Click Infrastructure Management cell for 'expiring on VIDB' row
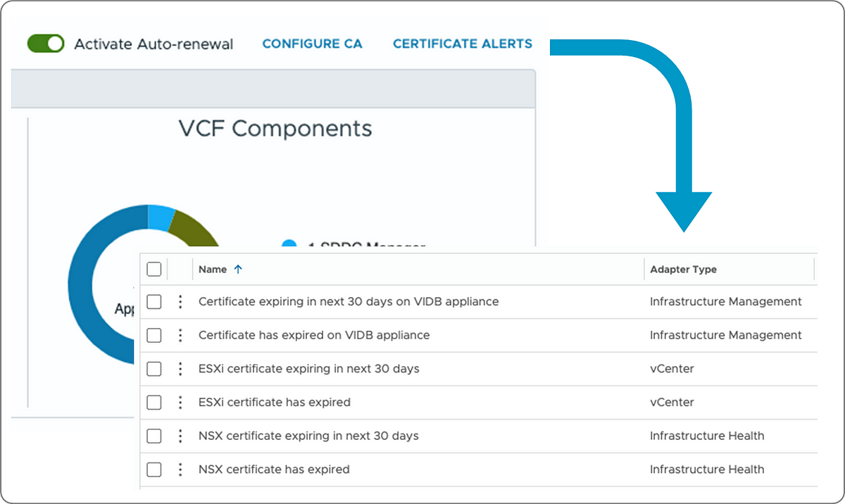845x504 pixels. pyautogui.click(x=726, y=301)
